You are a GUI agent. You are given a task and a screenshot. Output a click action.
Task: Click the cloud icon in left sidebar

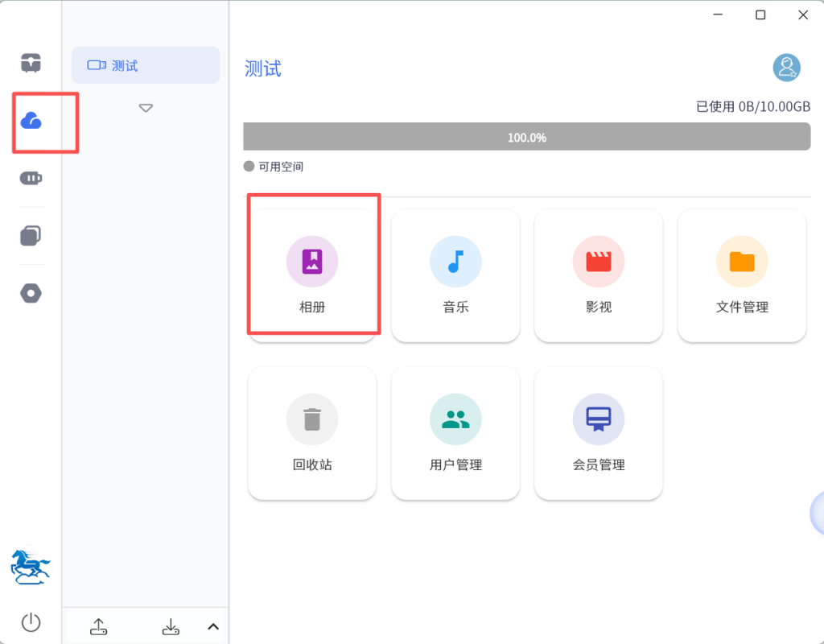31,122
